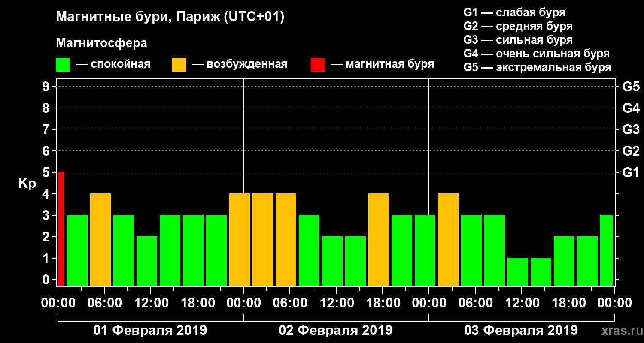
Task: Click the '03 Февраля 2019' date label
Action: 521,331
